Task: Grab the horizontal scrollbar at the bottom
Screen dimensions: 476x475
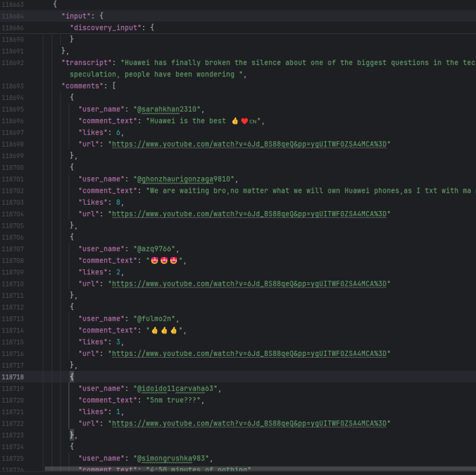Action: (x=260, y=469)
